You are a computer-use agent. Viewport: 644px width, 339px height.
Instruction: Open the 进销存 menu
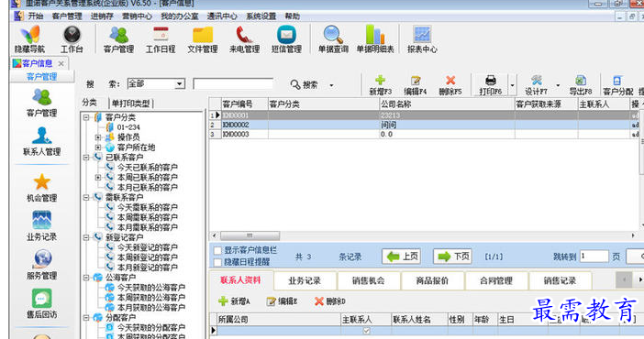[102, 16]
